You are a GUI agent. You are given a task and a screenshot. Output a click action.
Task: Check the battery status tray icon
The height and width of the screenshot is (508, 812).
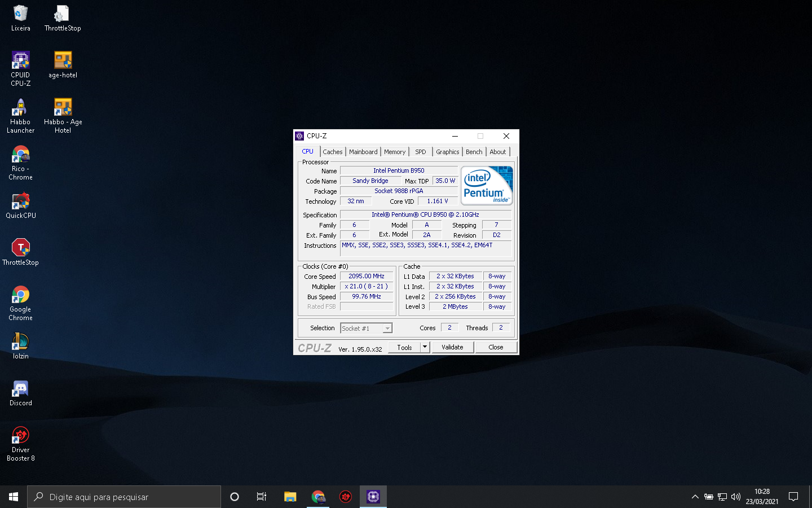tap(709, 497)
